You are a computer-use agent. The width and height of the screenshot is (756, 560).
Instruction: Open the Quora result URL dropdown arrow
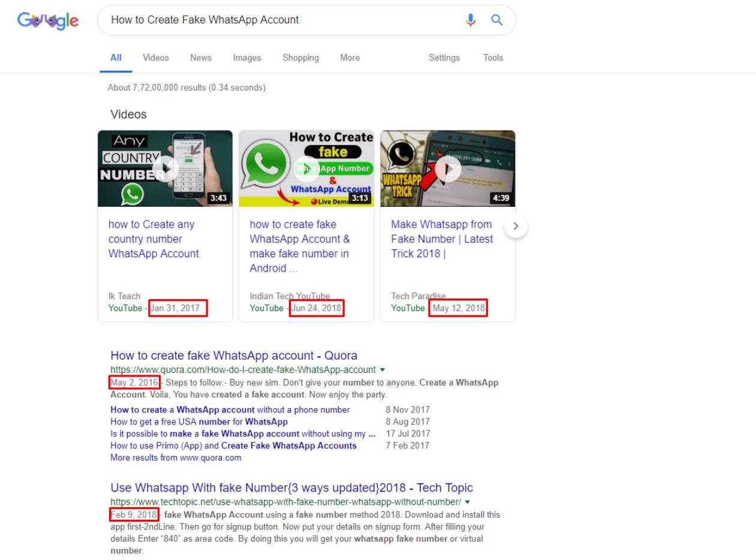(x=382, y=369)
